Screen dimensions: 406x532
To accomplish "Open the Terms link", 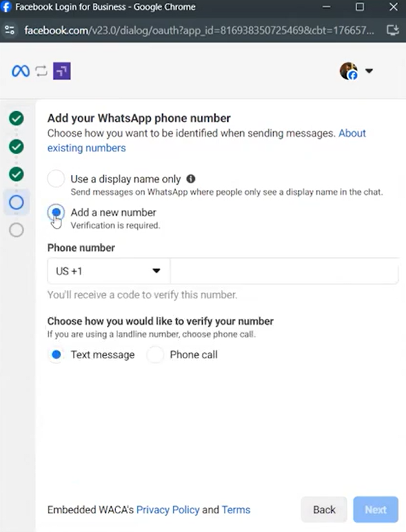I will click(236, 509).
